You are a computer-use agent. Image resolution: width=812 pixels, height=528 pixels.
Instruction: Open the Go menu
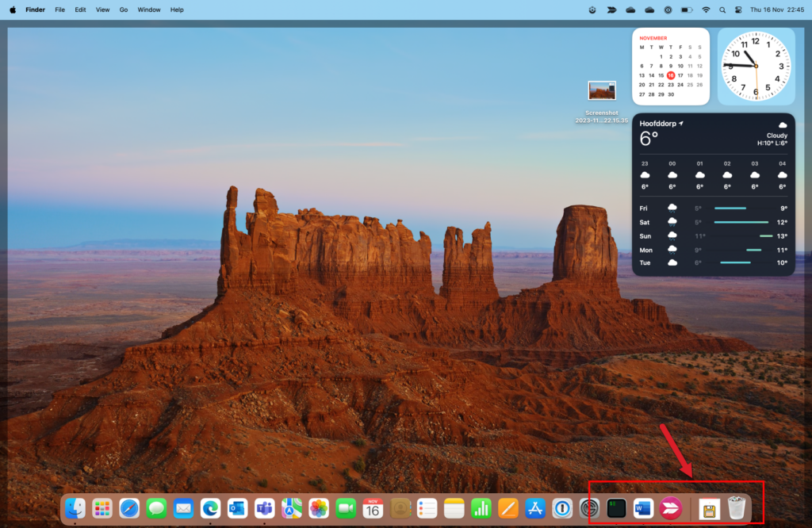click(124, 10)
